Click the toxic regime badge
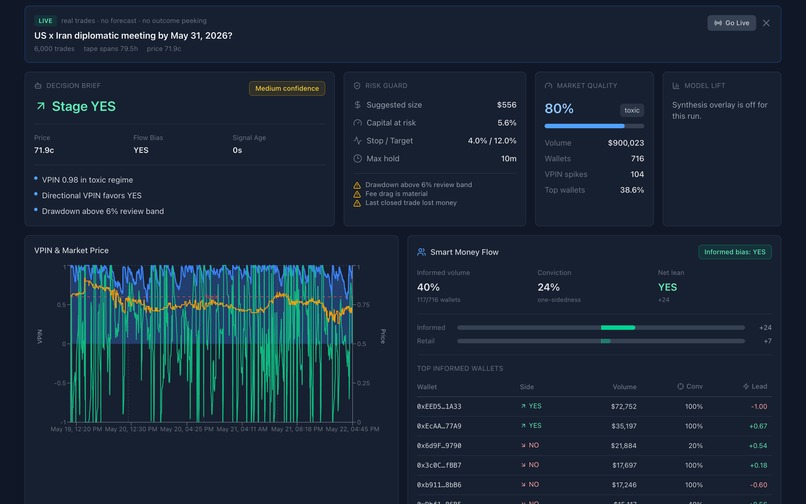The width and height of the screenshot is (806, 504). [632, 110]
